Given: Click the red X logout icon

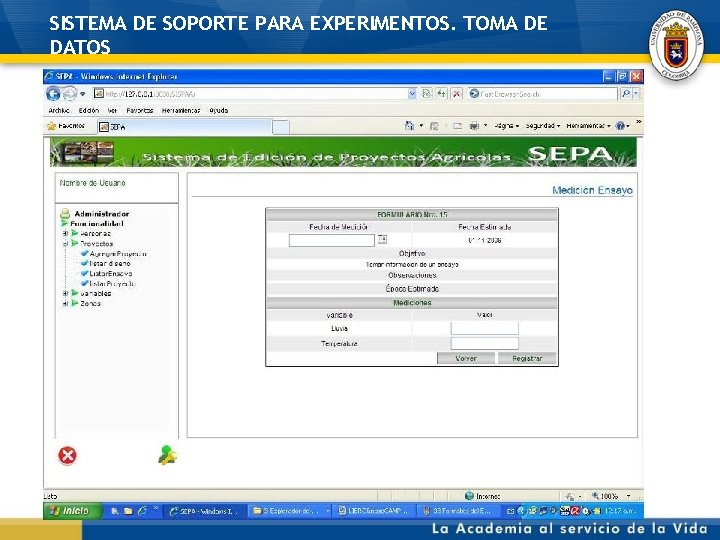Looking at the screenshot, I should pyautogui.click(x=67, y=456).
